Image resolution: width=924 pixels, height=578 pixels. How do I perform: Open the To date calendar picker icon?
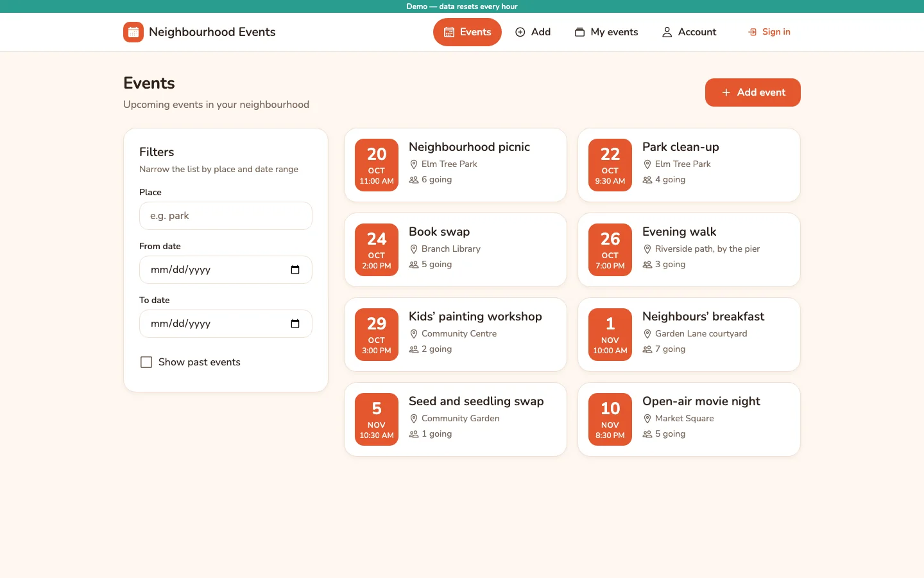click(295, 324)
